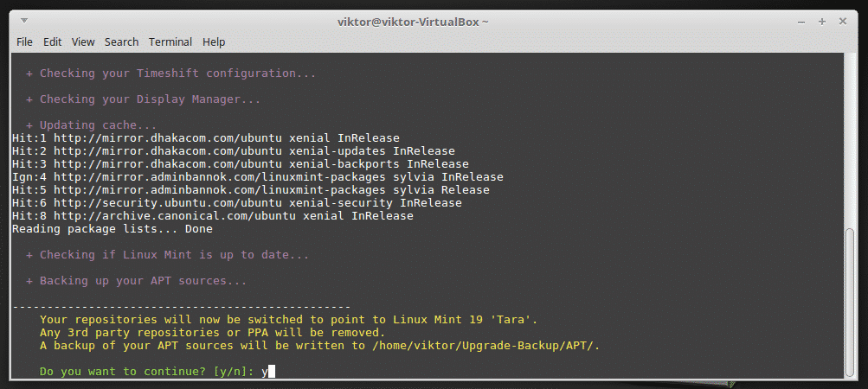Open the Help menu
Screen dimensions: 868x389
214,41
